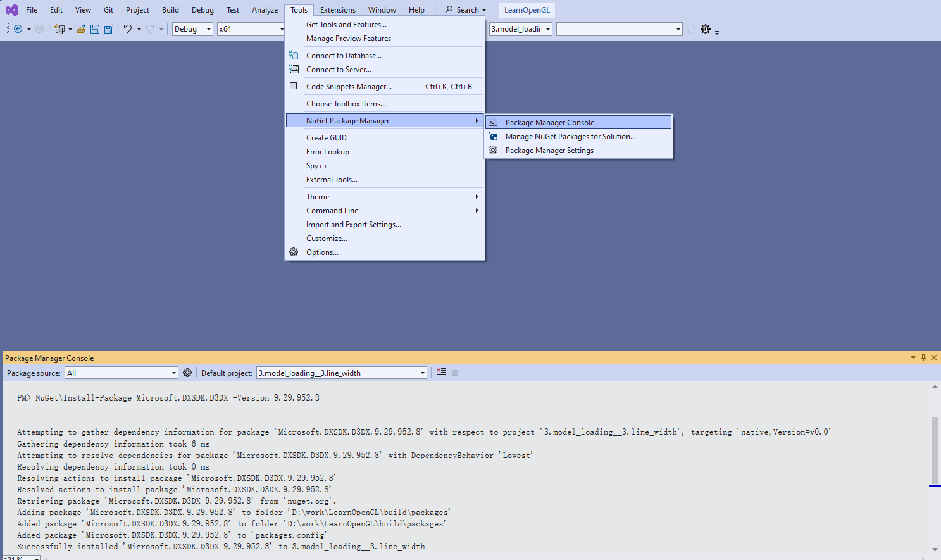
Task: Pin the Package Manager Console panel
Action: (923, 358)
